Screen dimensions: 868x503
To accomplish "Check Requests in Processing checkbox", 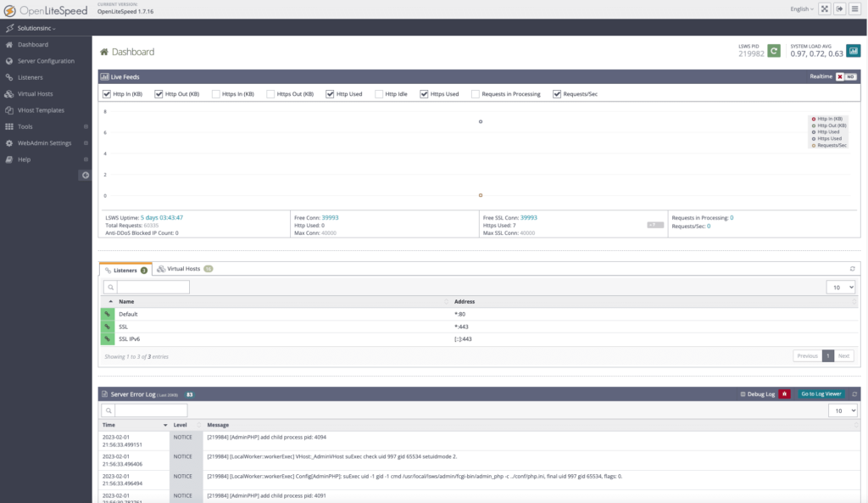I will 475,94.
